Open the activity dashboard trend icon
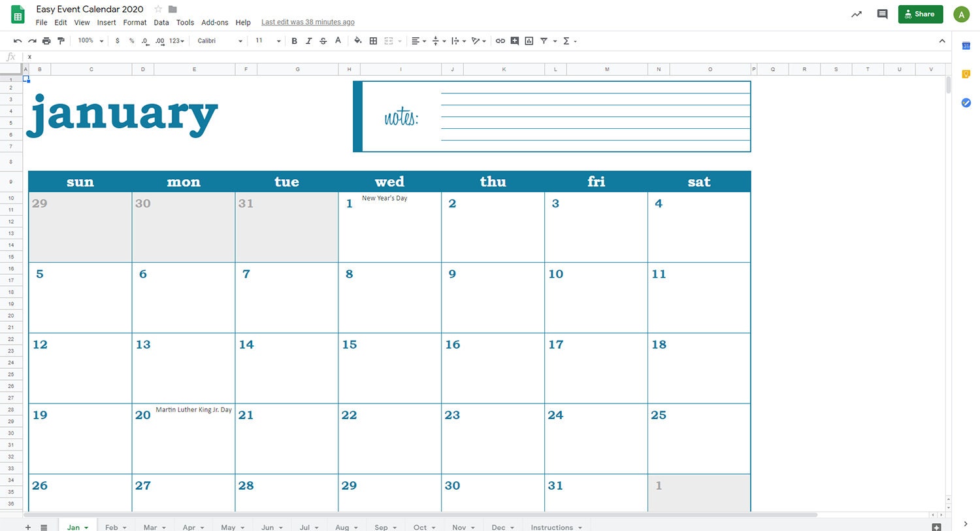Image resolution: width=980 pixels, height=531 pixels. point(857,14)
